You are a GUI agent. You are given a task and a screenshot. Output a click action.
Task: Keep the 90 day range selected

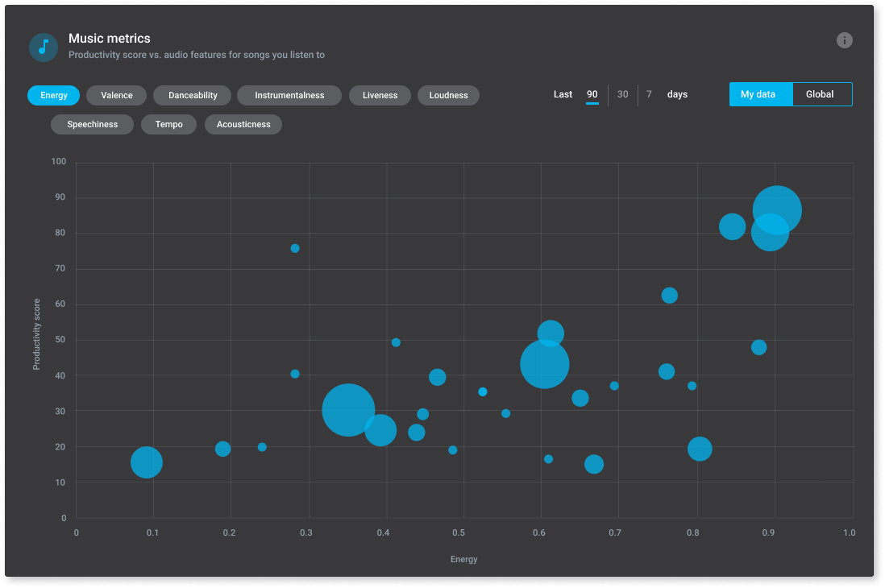(x=592, y=94)
